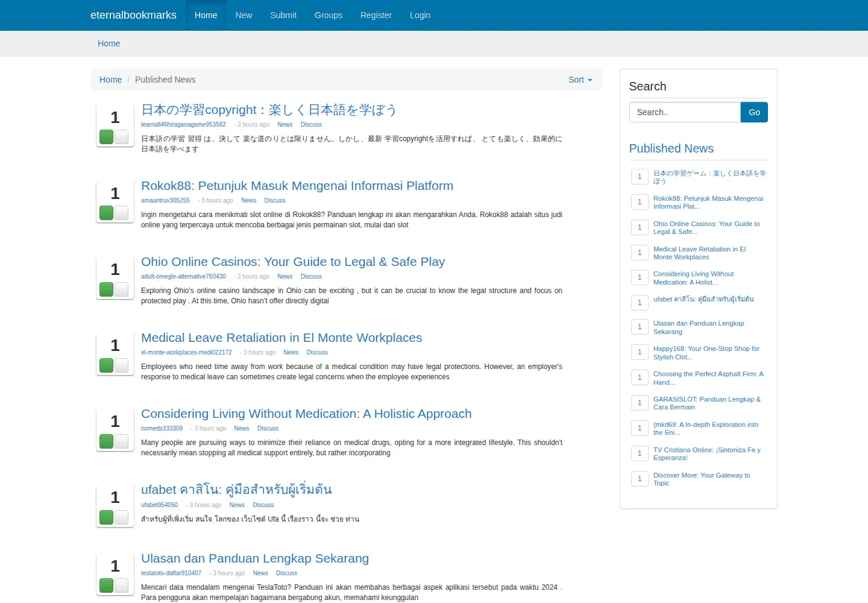The height and width of the screenshot is (603, 868).
Task: Open the Rokok88 Petunjuk Masuk story title
Action: coord(297,186)
